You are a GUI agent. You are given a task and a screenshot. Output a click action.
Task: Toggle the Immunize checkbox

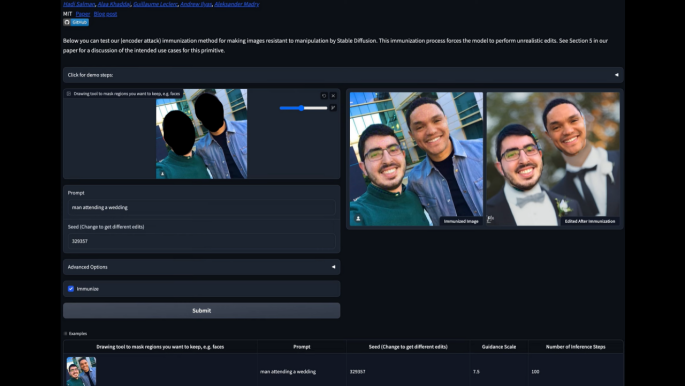click(71, 289)
